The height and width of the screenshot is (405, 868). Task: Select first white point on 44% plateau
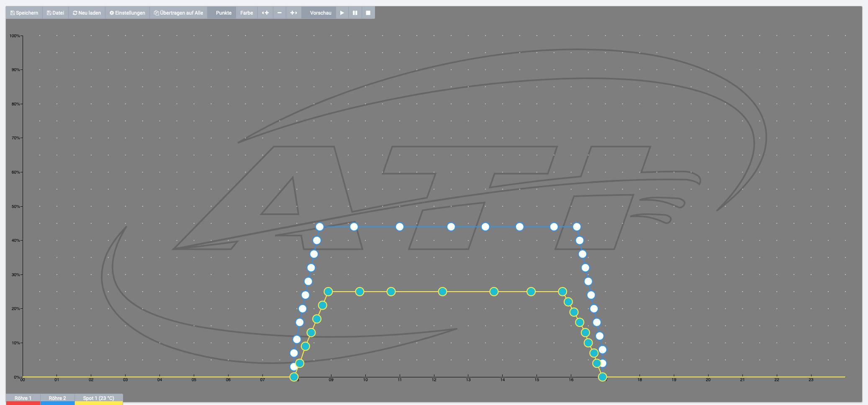tap(320, 227)
